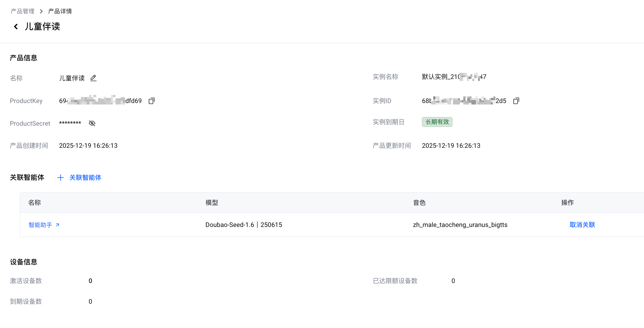The image size is (644, 328).
Task: Copy the 实例ID value
Action: coord(516,101)
